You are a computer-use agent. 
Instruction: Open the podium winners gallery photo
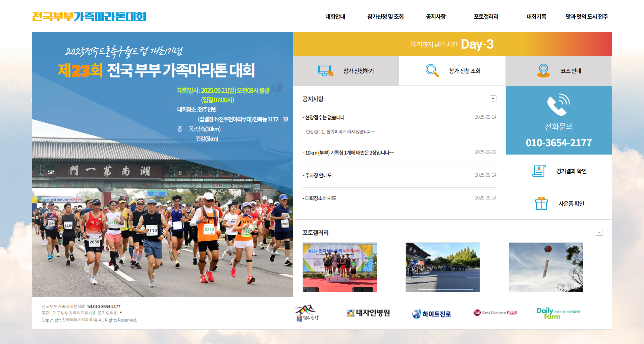tap(339, 267)
